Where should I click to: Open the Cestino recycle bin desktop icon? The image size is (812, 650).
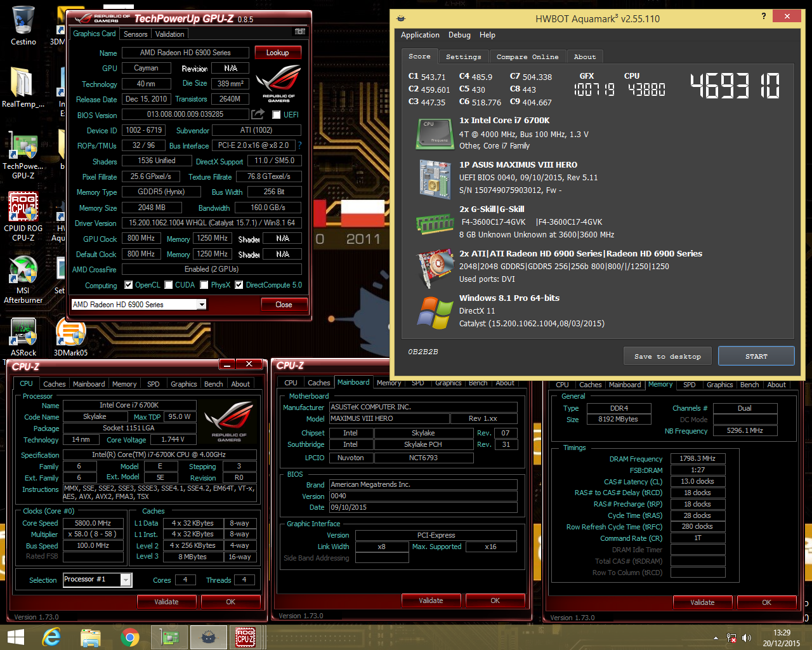click(x=23, y=25)
